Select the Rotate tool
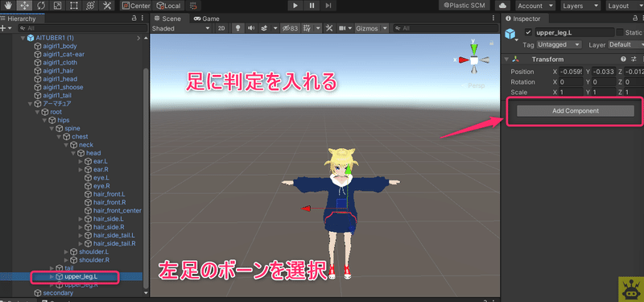Image resolution: width=644 pixels, height=302 pixels. point(41,6)
